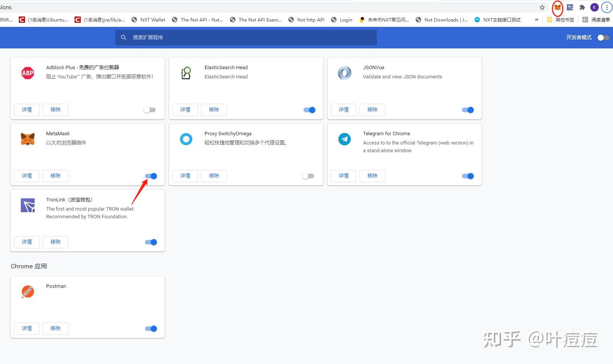Turn off the TronLink extension toggle
The width and height of the screenshot is (613, 364).
coord(151,242)
